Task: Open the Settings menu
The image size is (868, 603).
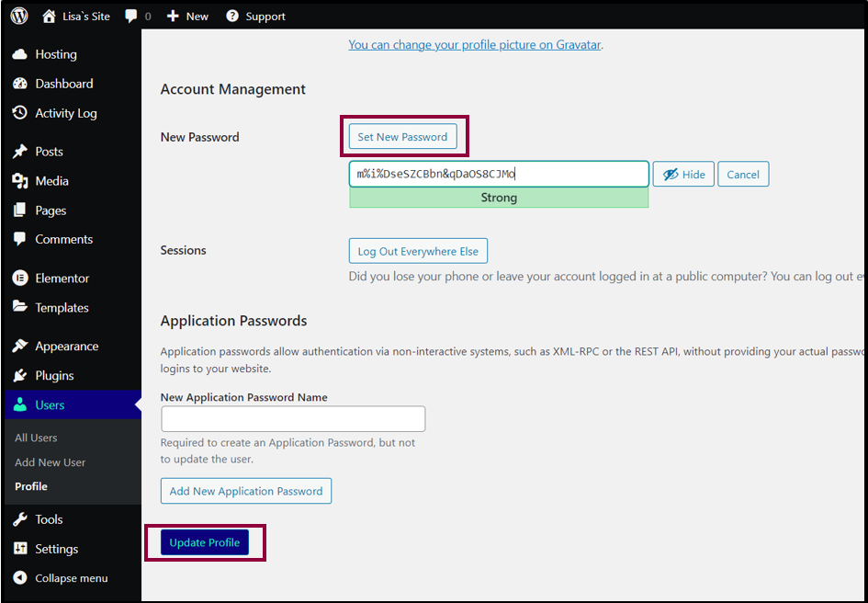Action: (x=56, y=550)
